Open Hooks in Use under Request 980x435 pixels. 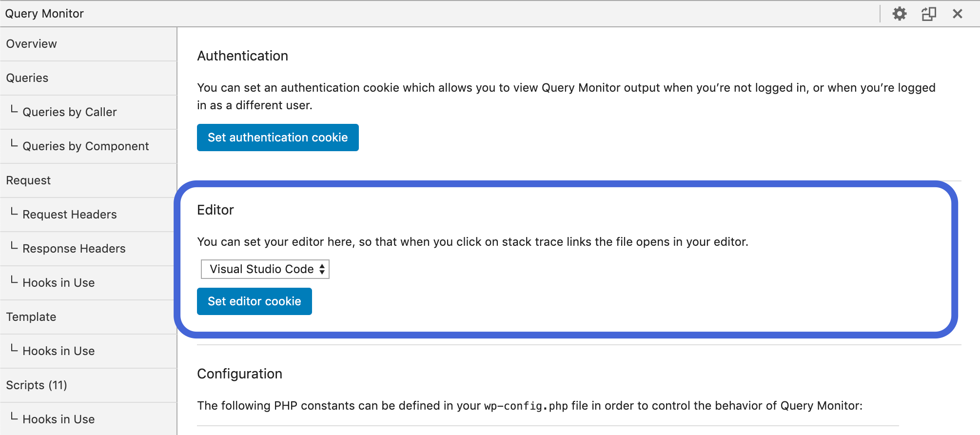click(x=59, y=283)
